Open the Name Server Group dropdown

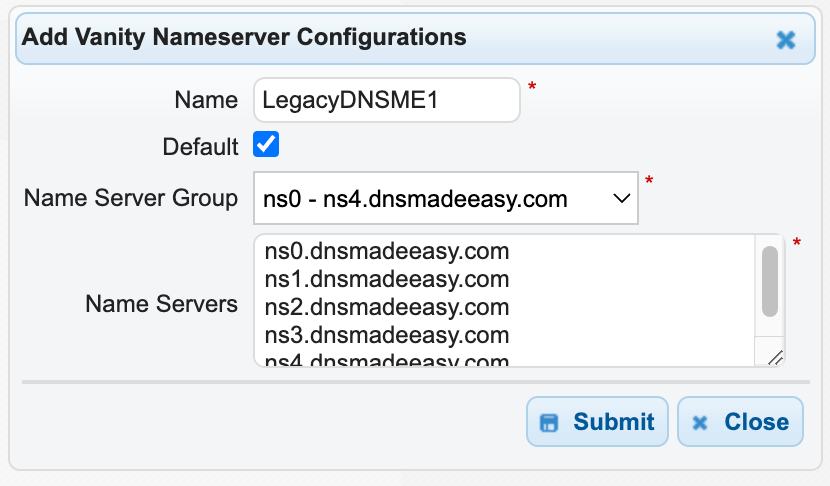446,198
